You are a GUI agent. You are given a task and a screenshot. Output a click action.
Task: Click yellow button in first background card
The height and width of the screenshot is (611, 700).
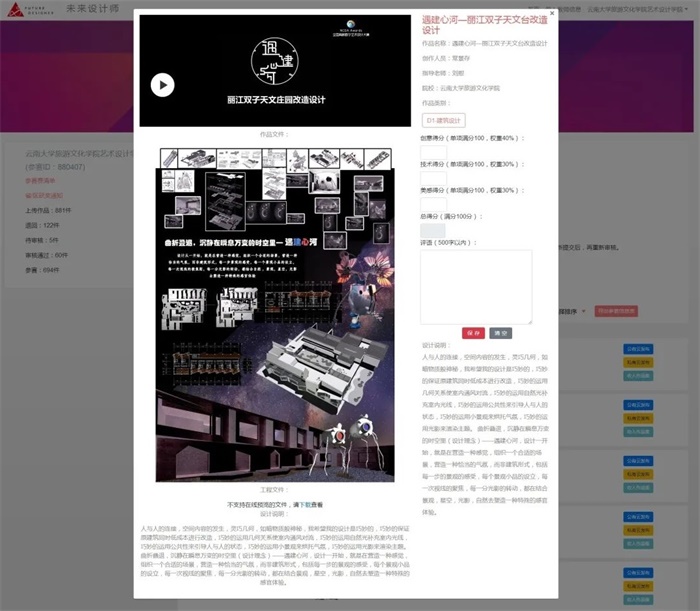coord(638,362)
